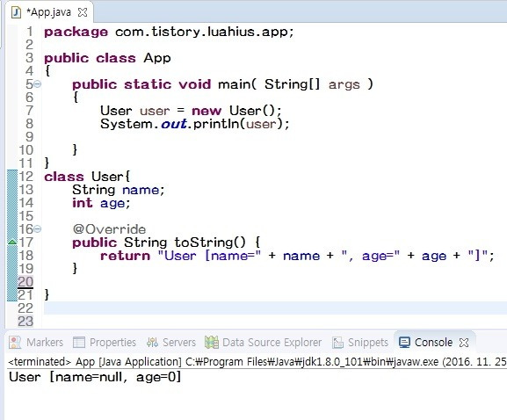Click the name field declaration on line 13

click(x=141, y=190)
